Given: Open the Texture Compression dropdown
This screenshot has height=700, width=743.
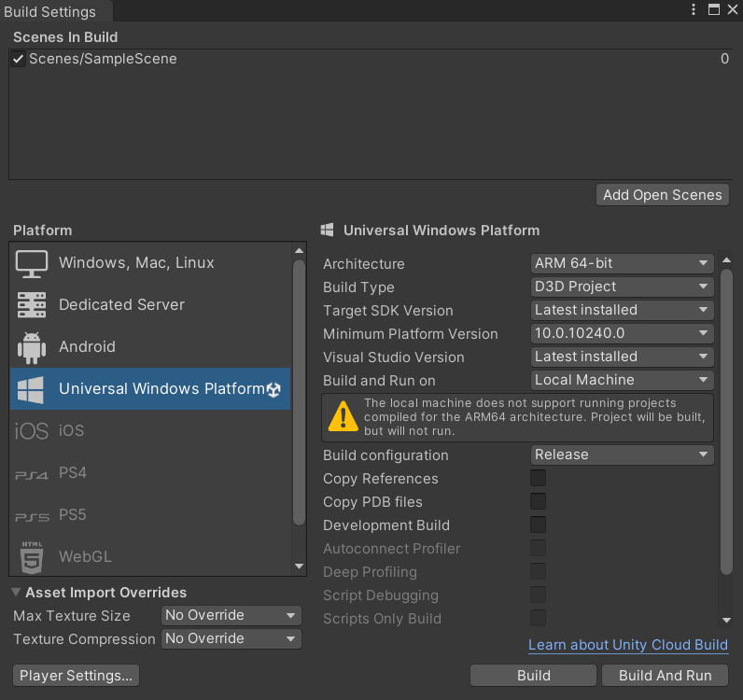Looking at the screenshot, I should pos(231,638).
